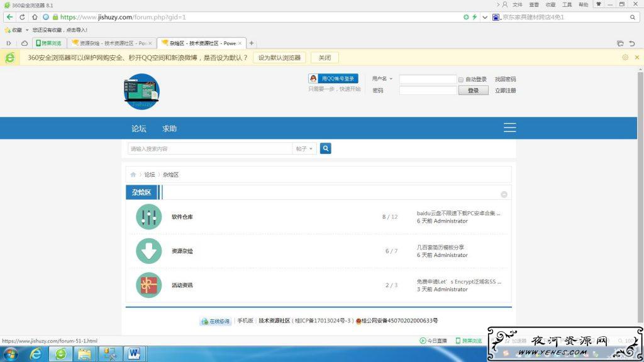Open the 用户名 login type dropdown
644x362 pixels.
(x=382, y=79)
